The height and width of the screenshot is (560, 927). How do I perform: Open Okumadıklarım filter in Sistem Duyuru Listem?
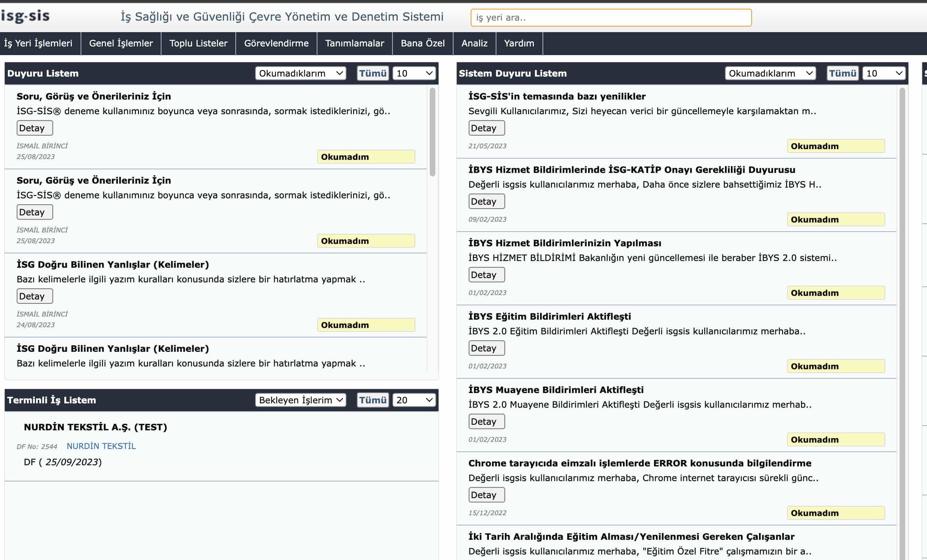[770, 73]
